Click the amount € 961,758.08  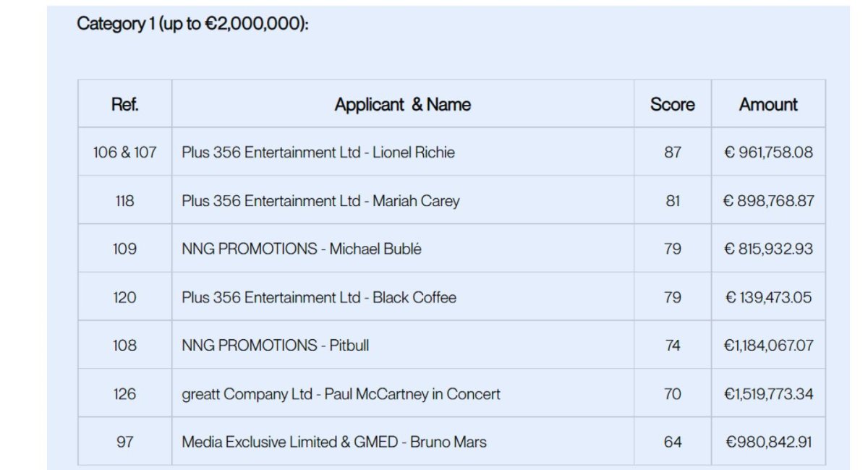tap(768, 153)
